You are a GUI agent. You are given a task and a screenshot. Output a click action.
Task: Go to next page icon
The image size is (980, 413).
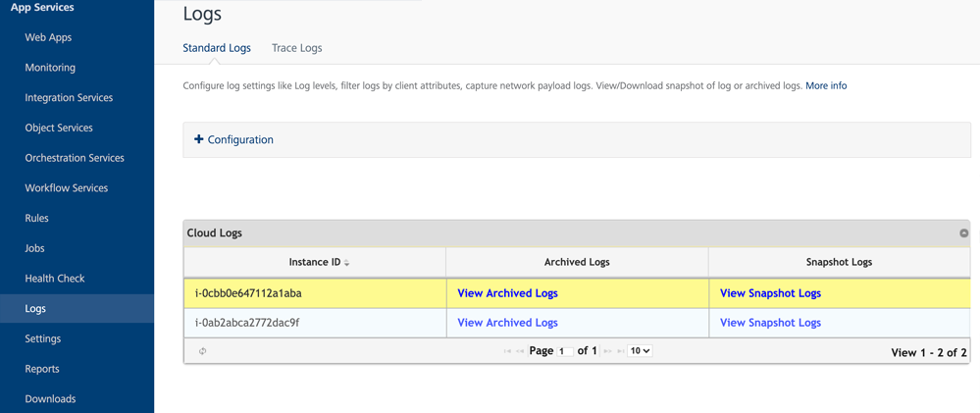[608, 351]
